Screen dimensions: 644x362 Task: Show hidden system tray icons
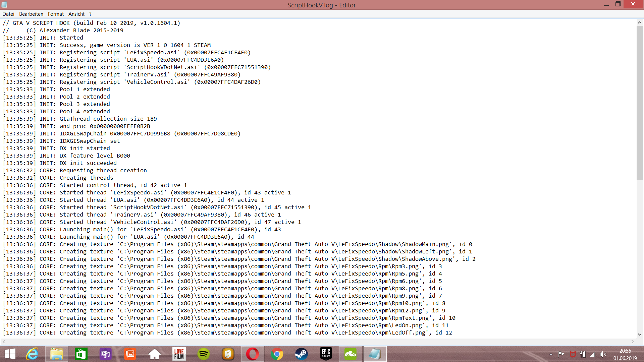coord(551,354)
